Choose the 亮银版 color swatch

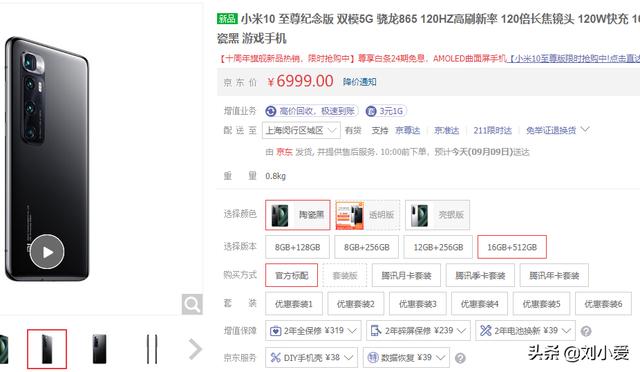[437, 215]
